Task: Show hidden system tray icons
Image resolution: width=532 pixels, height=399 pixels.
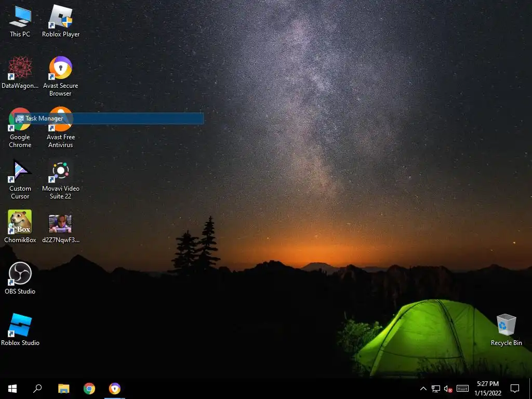Action: click(x=423, y=389)
